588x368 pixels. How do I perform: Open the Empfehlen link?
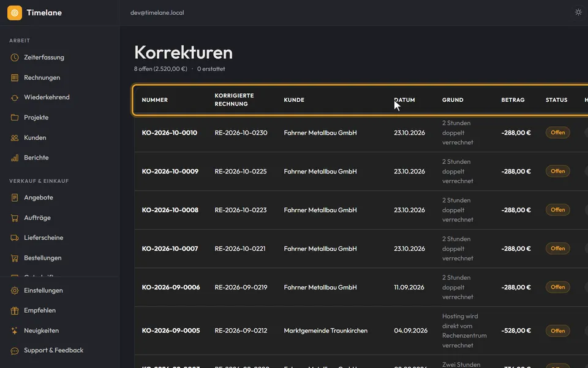coord(40,310)
